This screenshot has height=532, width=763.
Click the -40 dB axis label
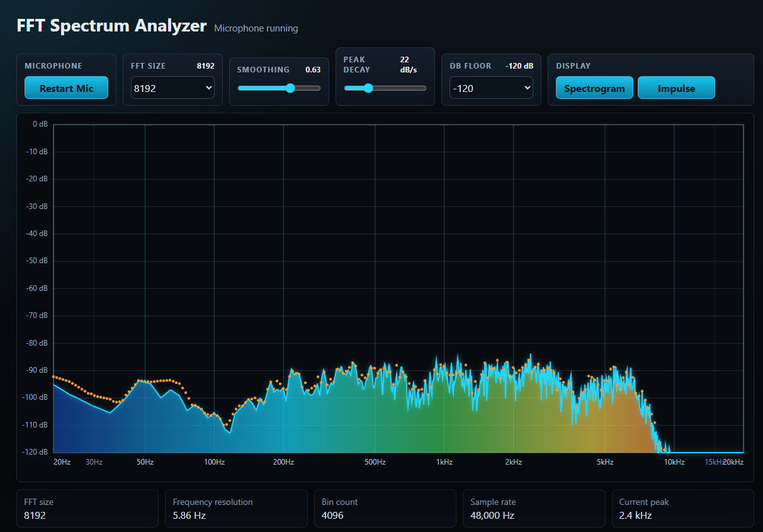point(38,234)
